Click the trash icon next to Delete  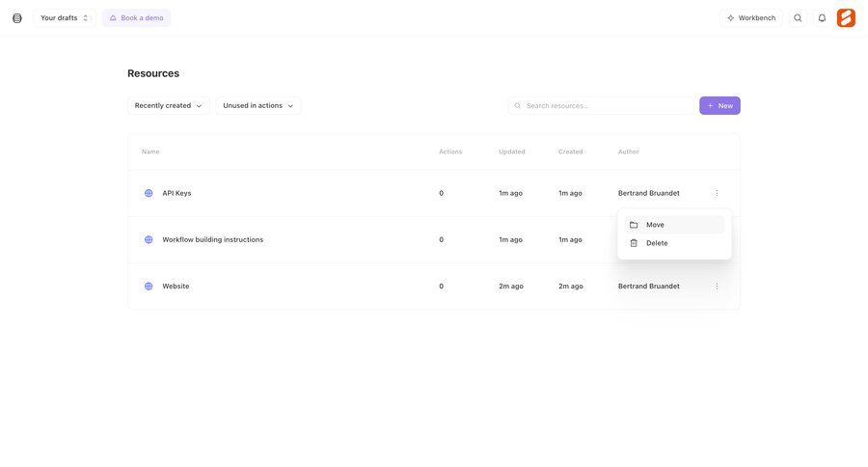point(634,243)
